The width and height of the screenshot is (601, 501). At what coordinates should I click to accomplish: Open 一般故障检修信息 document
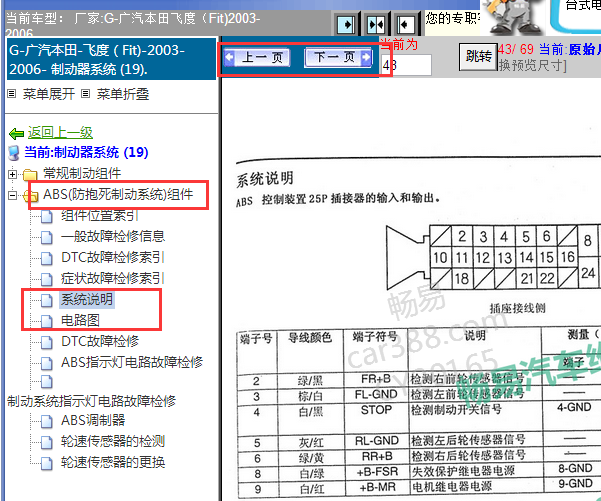113,236
